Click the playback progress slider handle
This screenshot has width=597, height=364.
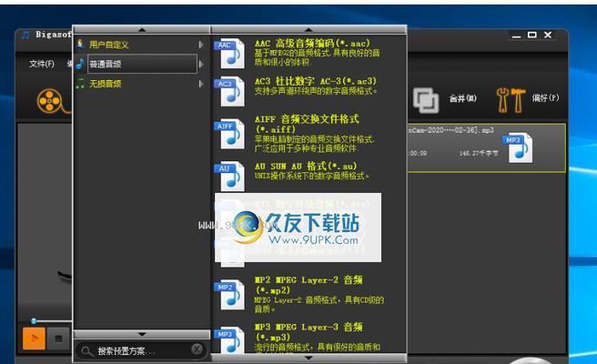tap(34, 321)
